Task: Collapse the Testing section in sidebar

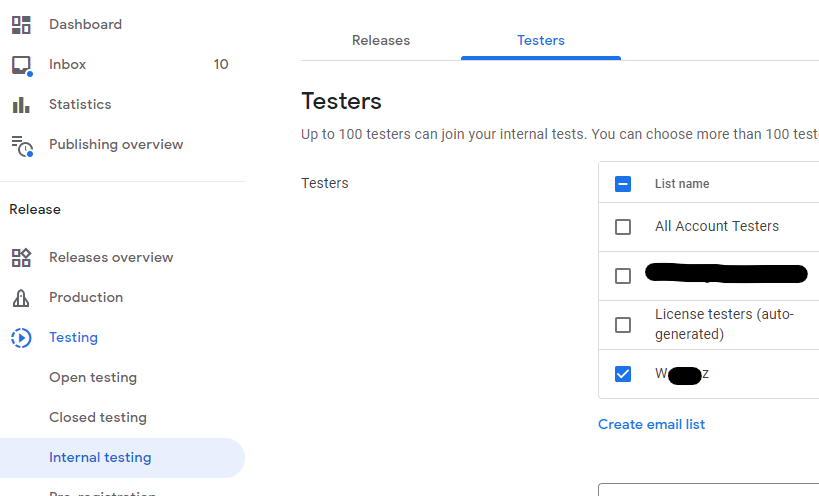Action: tap(73, 338)
